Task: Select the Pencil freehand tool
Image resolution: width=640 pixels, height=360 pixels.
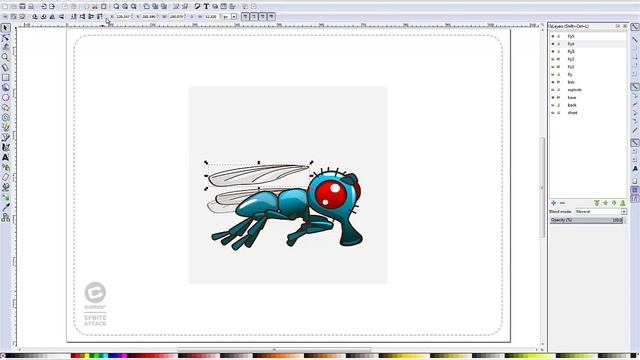Action: [5, 127]
